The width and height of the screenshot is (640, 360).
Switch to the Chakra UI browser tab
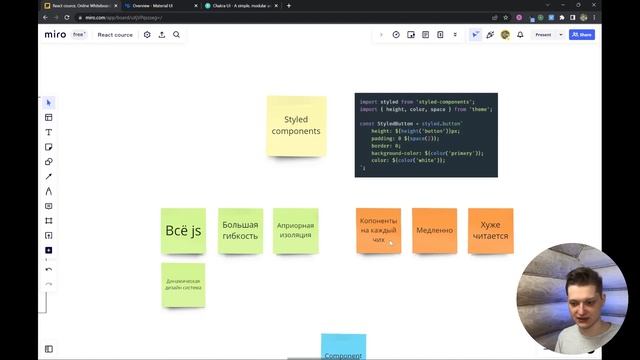coord(241,6)
